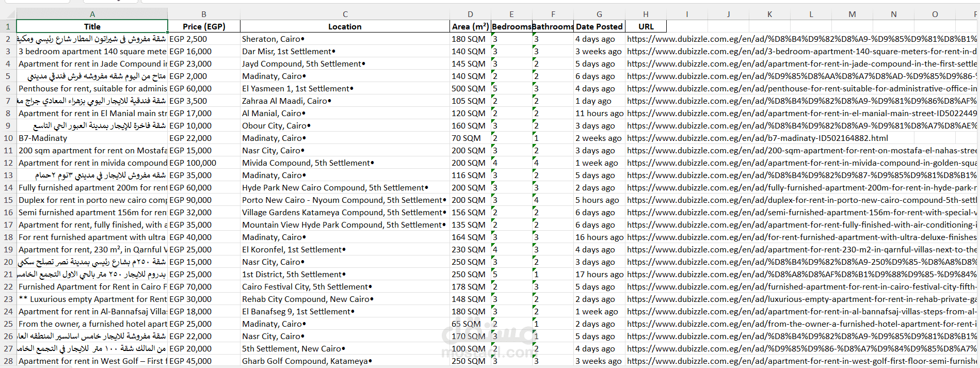Select title Apartment for rent in West Golf
The width and height of the screenshot is (980, 368).
tap(92, 361)
